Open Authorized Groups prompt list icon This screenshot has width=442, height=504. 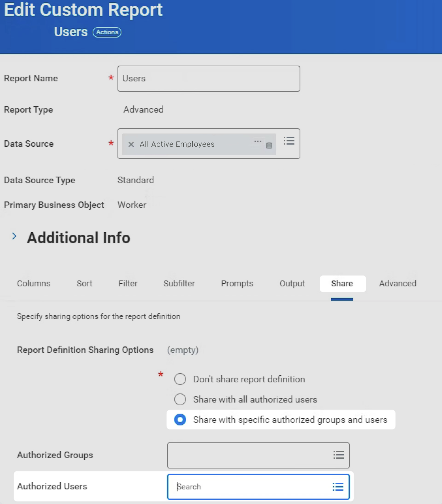[338, 455]
